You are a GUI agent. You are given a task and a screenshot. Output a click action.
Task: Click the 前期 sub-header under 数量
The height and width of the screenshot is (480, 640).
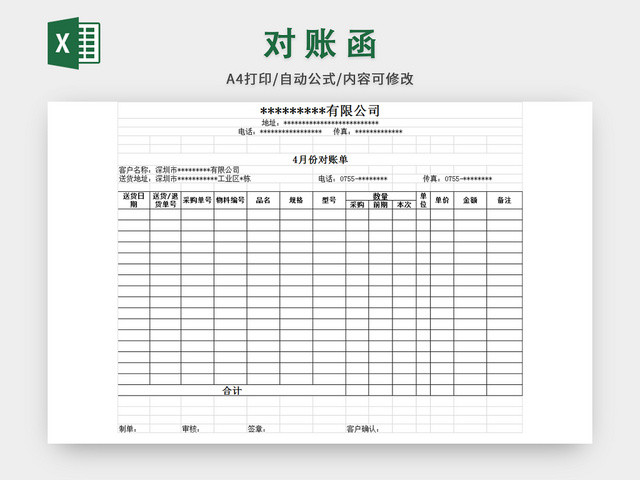tap(380, 204)
